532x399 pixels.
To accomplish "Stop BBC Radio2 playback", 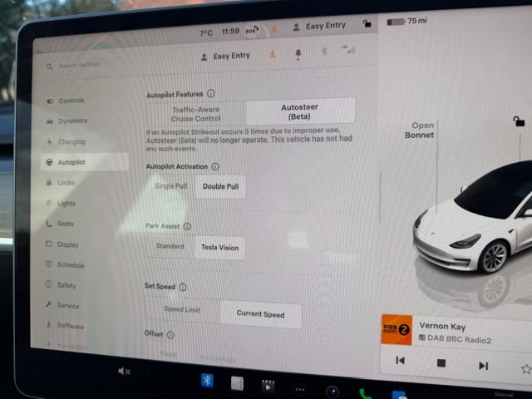I will pyautogui.click(x=441, y=363).
